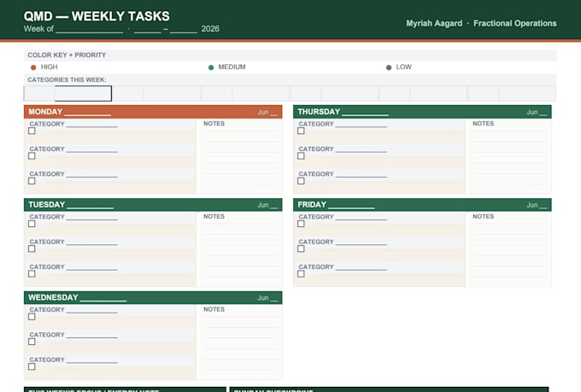Click the 'QMD — WEEKLY TASKS' title

pyautogui.click(x=97, y=16)
